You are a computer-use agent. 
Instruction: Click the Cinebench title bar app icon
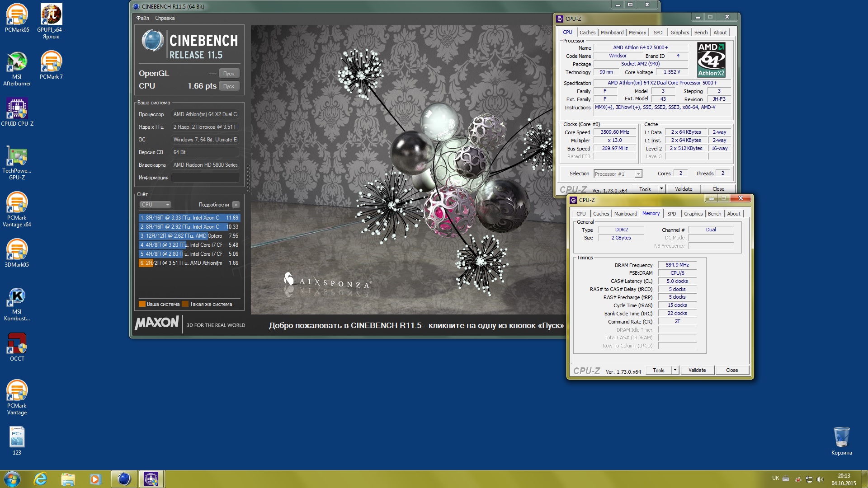(x=136, y=6)
